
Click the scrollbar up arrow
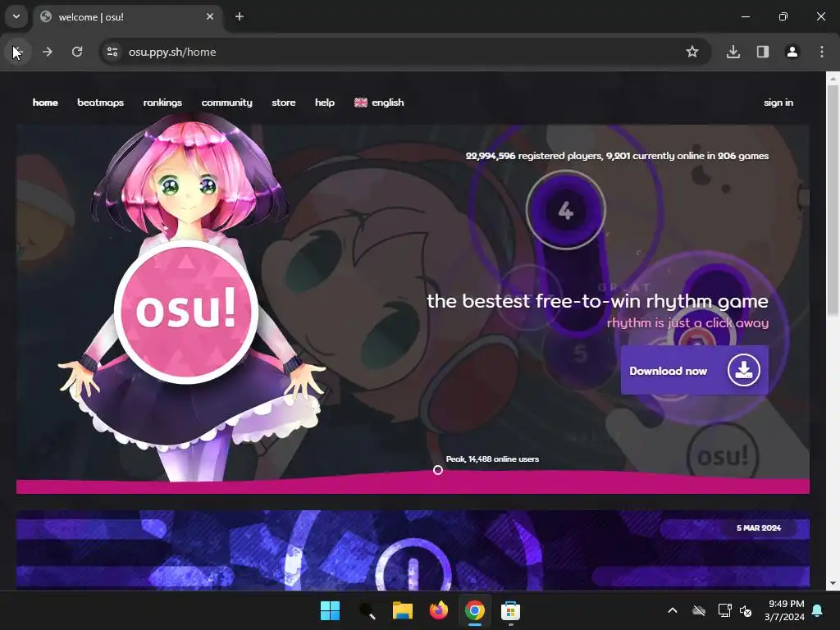coord(833,79)
